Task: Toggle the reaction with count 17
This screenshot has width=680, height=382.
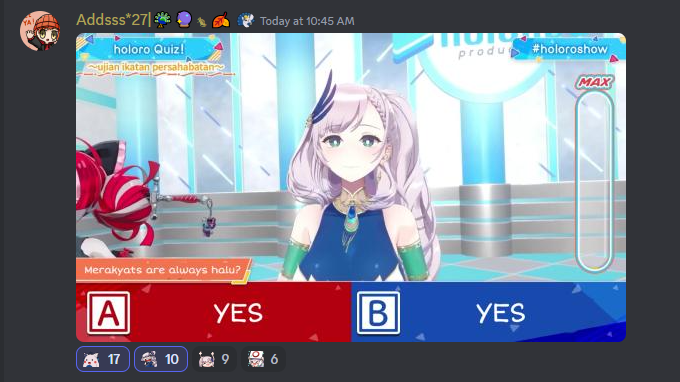Action: 103,359
